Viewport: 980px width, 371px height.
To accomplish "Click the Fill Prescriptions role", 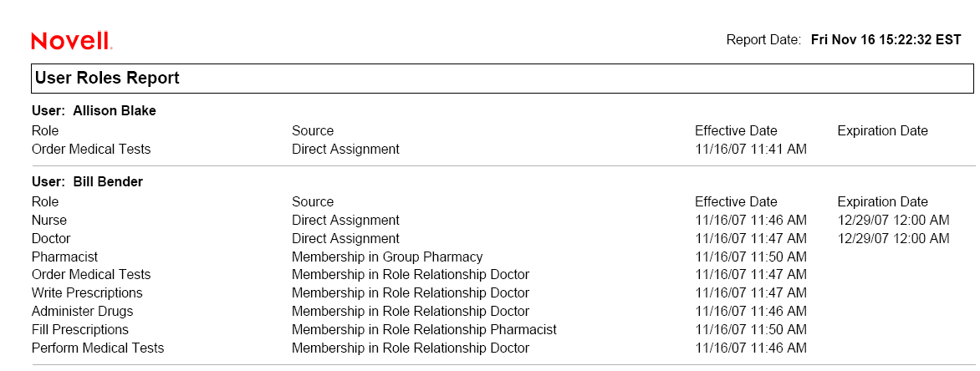I will [80, 329].
